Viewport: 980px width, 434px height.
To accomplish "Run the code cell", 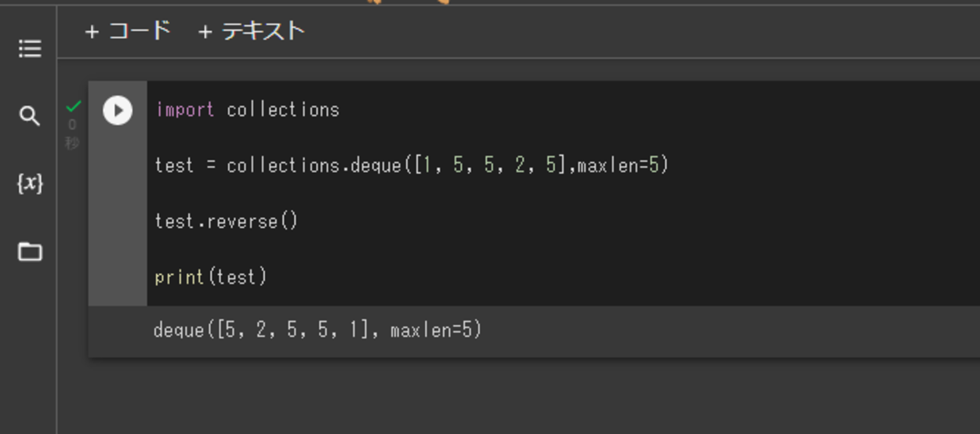I will point(118,110).
